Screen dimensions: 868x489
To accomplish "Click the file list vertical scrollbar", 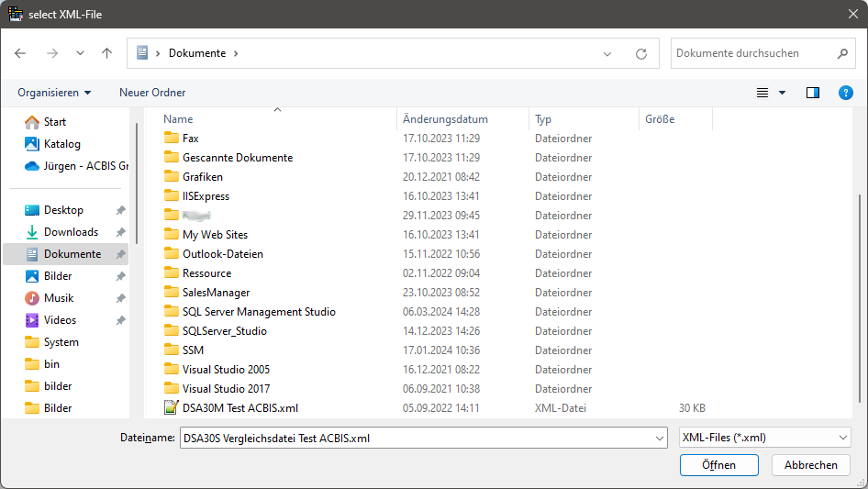I will click(x=859, y=298).
